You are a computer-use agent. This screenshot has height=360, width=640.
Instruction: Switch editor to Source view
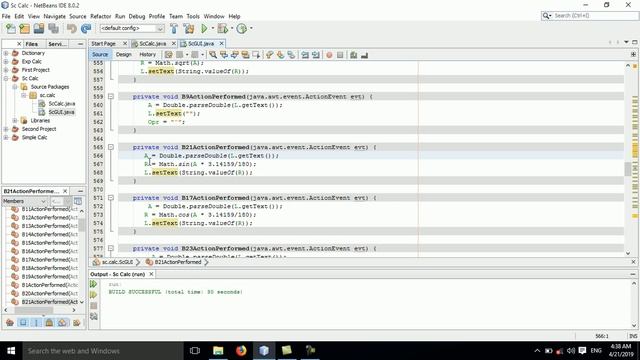[100, 54]
